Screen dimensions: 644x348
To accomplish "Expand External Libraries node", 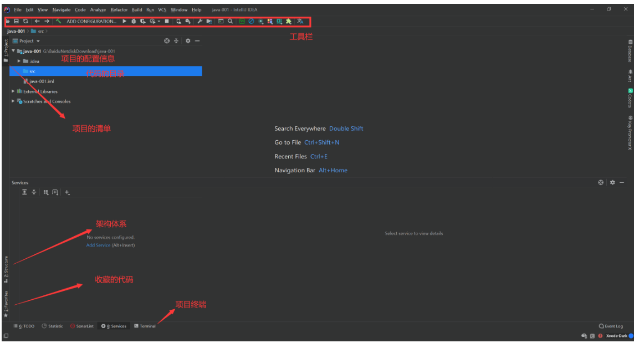I will tap(13, 91).
